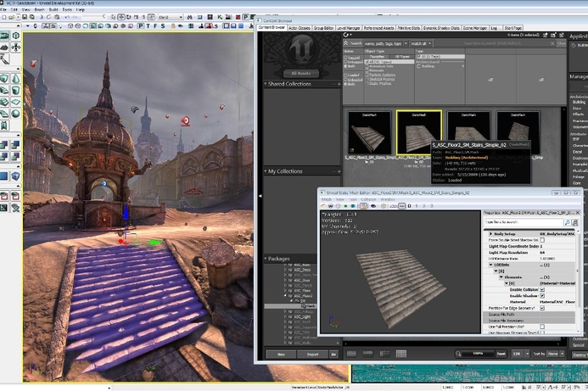Click the Paste clipboard icon

(57, 17)
